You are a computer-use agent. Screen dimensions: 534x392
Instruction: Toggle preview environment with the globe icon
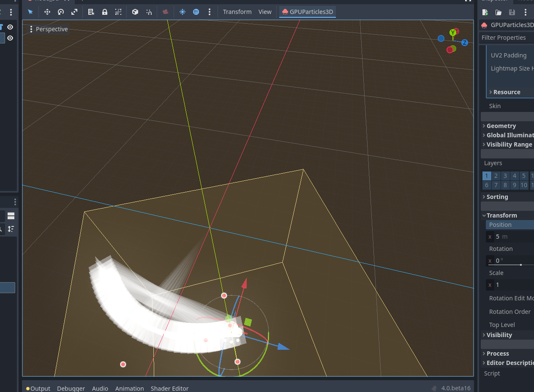196,11
